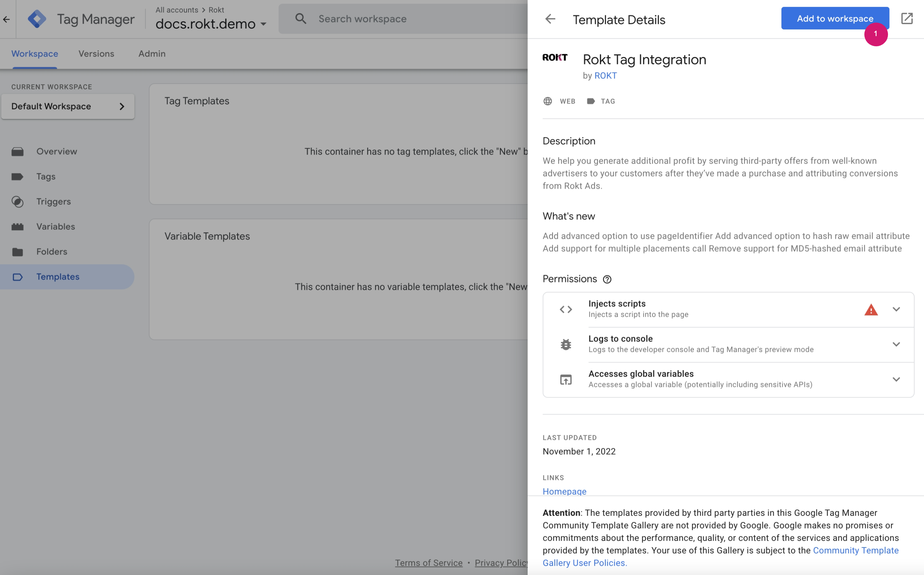Click the What's new heading
The image size is (924, 575).
569,216
